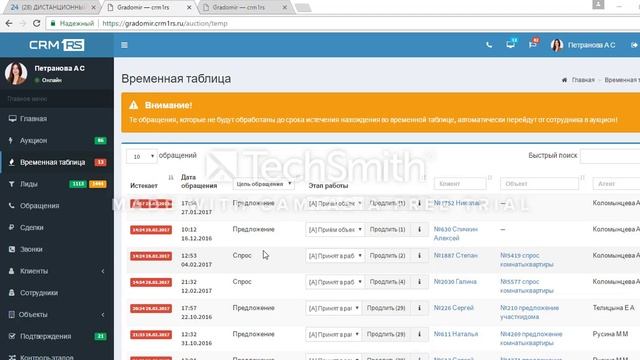640x360 pixels.
Task: Open object link №5419 спрос
Action: click(x=527, y=260)
